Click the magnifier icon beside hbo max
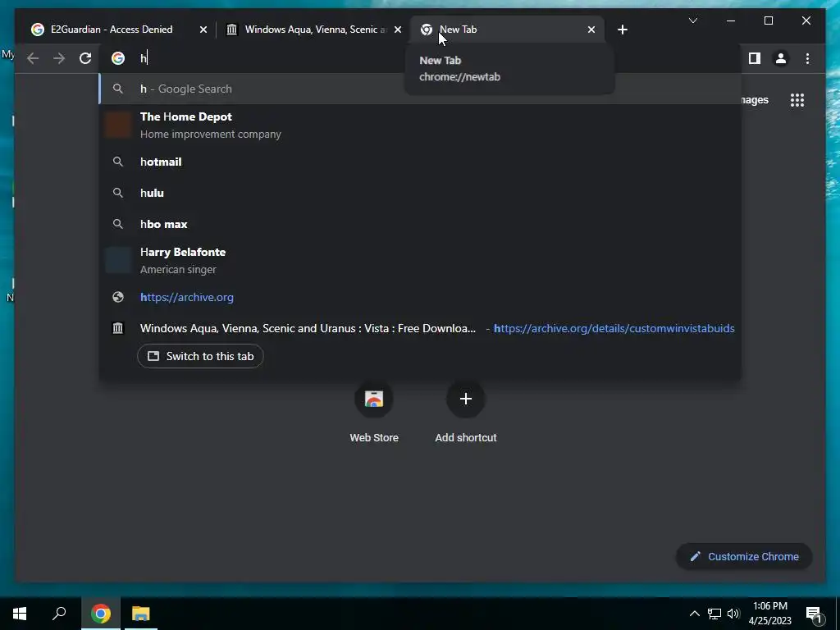 pos(118,224)
